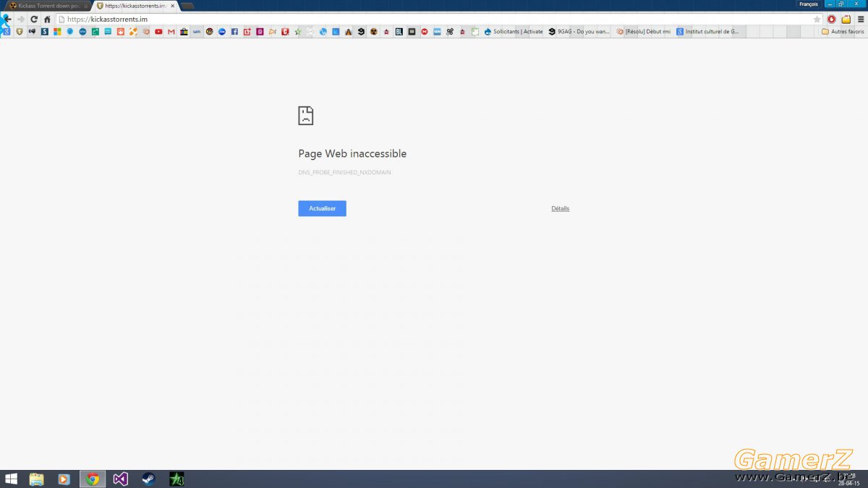Image resolution: width=868 pixels, height=488 pixels.
Task: Go back with the browser back arrow
Action: click(x=7, y=19)
